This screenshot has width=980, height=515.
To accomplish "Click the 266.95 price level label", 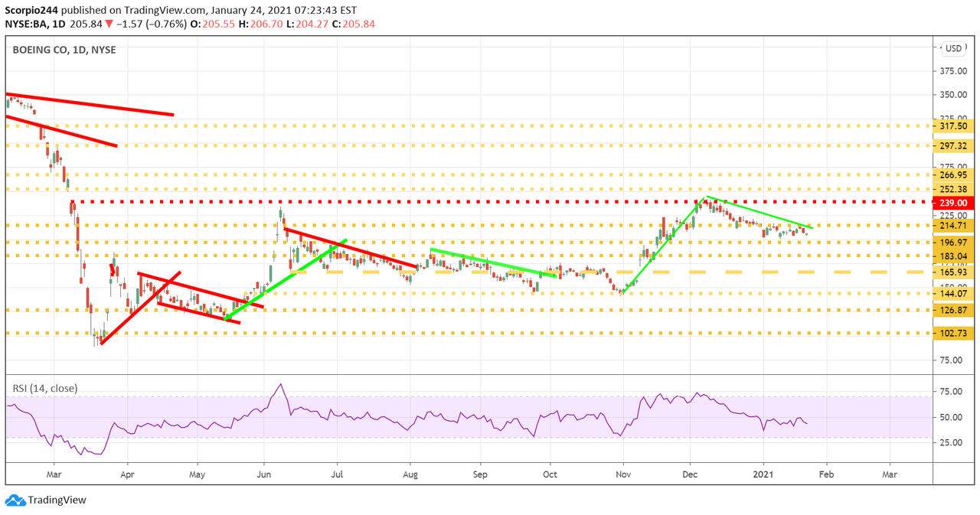I will pyautogui.click(x=952, y=174).
